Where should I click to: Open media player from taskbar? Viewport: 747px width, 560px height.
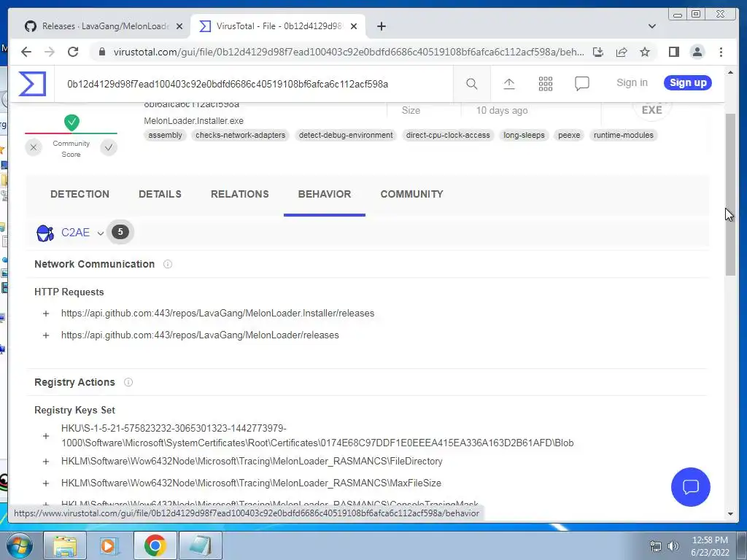[x=109, y=545]
